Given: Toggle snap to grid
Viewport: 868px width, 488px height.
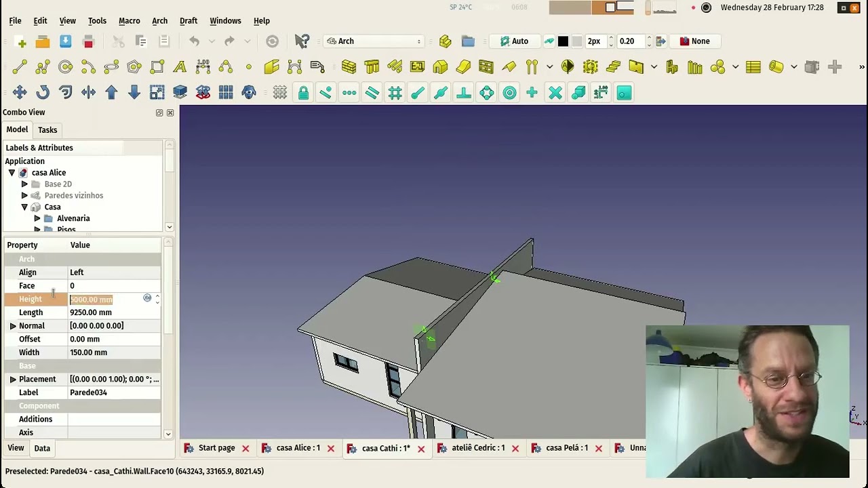Looking at the screenshot, I should point(395,92).
